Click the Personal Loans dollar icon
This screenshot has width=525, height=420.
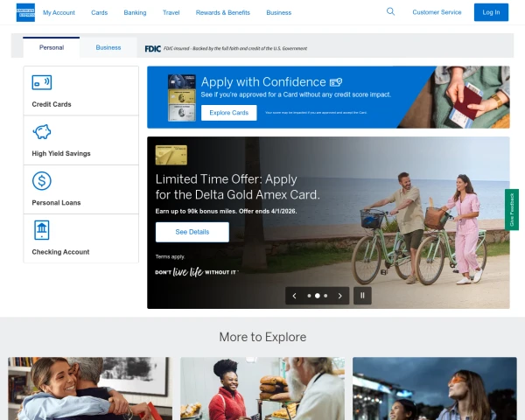click(x=41, y=181)
